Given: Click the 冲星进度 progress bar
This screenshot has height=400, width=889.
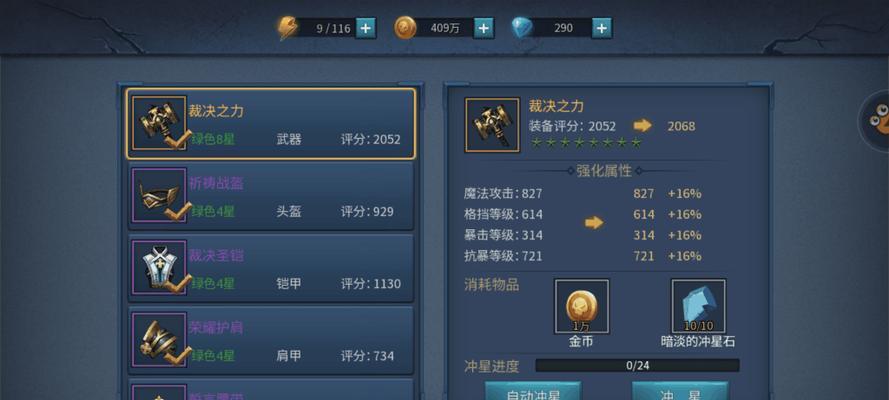Looking at the screenshot, I should (637, 365).
